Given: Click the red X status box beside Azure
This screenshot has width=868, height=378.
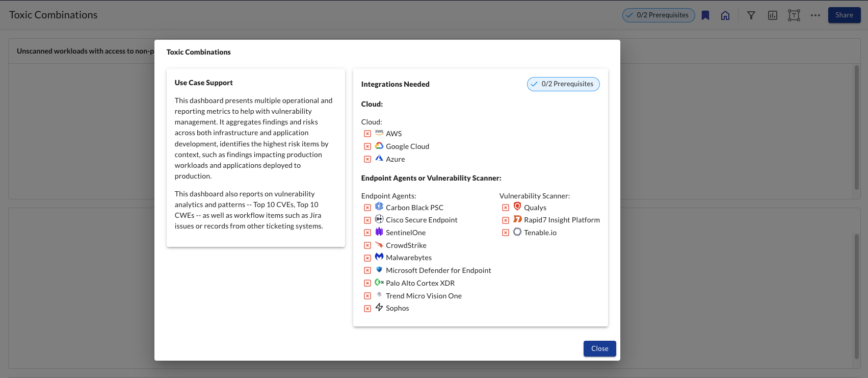Looking at the screenshot, I should 367,159.
